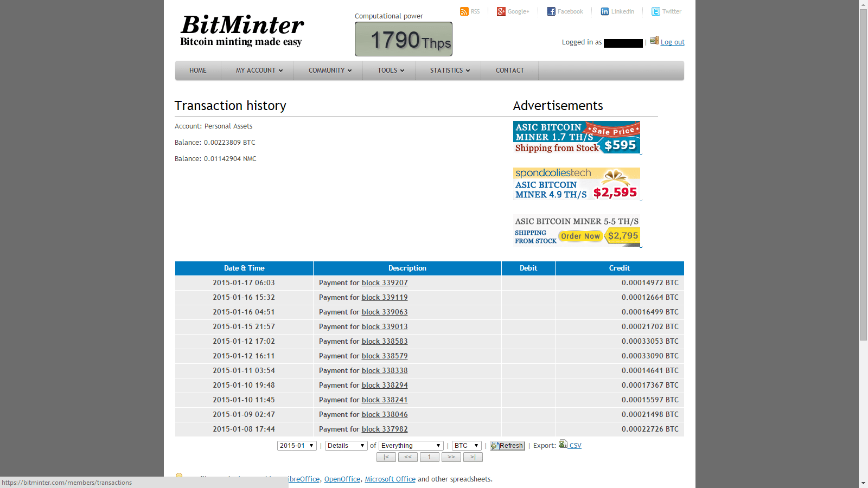Open block 339063 link
The height and width of the screenshot is (488, 868).
385,312
